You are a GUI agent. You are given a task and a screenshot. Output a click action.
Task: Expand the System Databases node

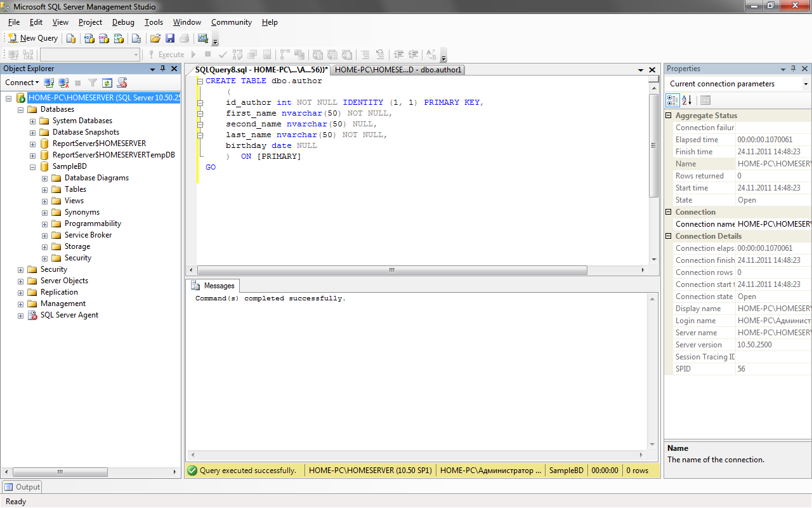point(32,121)
